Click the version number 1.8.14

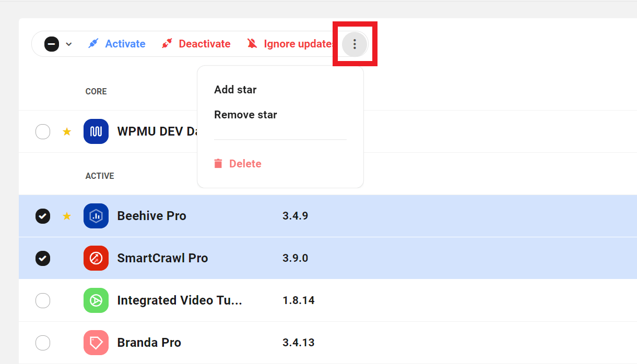coord(298,300)
